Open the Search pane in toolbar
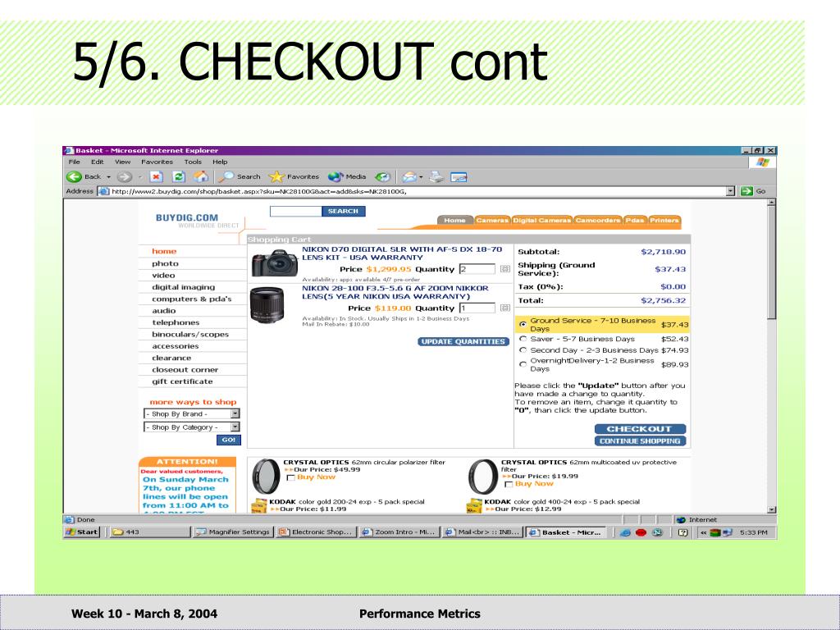Image resolution: width=840 pixels, height=630 pixels. pos(240,177)
